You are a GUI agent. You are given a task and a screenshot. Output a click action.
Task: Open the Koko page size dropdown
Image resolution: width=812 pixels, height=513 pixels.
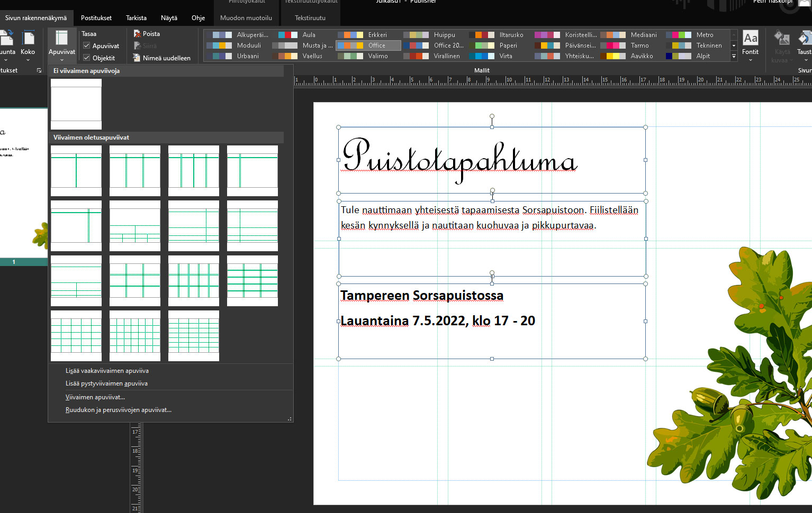tap(28, 45)
